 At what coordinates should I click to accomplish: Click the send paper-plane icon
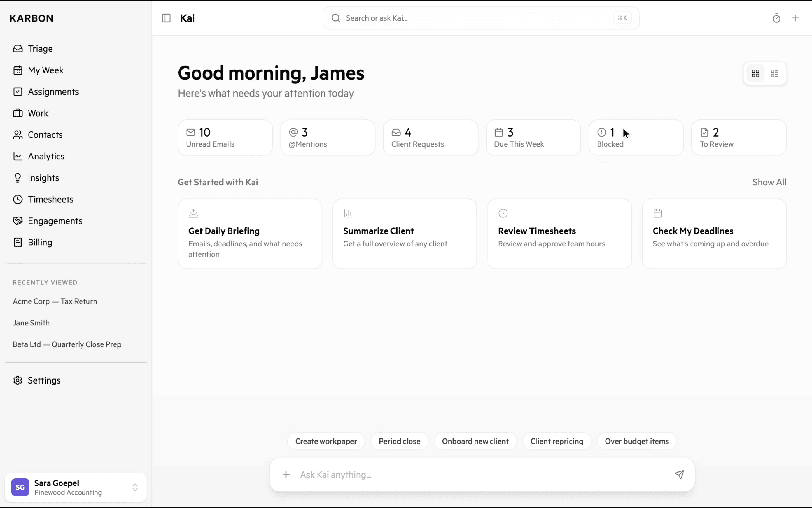[x=679, y=474]
